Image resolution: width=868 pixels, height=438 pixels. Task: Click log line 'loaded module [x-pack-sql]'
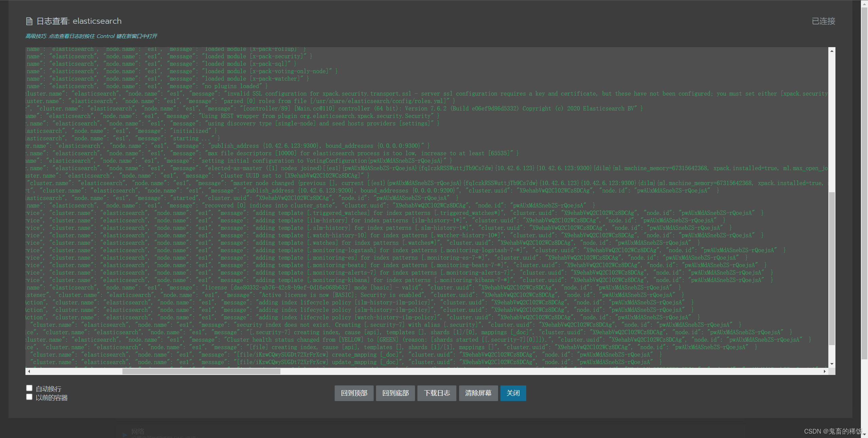pos(161,64)
